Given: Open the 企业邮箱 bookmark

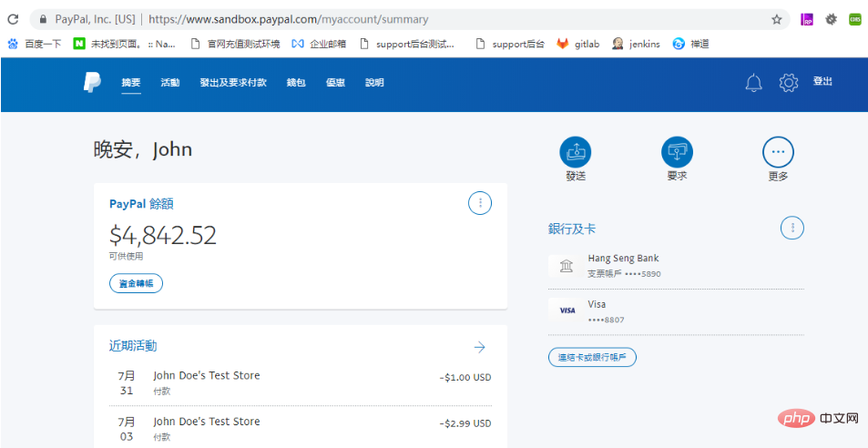Looking at the screenshot, I should pos(320,44).
